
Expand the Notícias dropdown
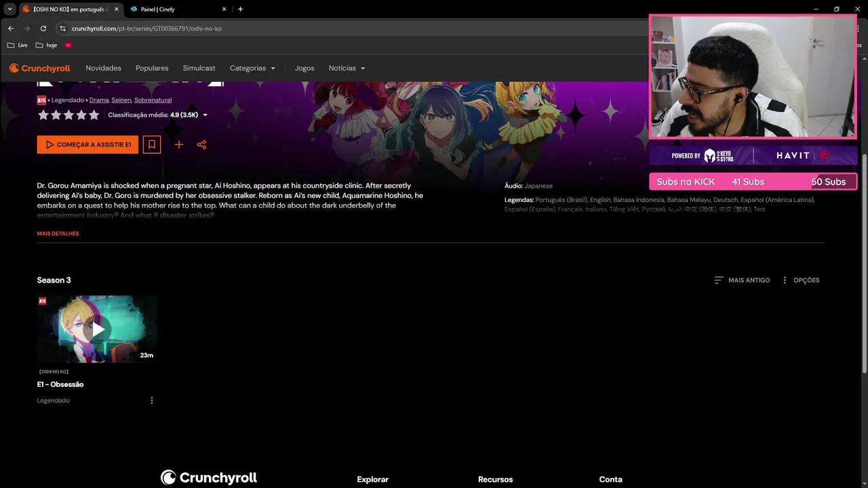[x=347, y=68]
